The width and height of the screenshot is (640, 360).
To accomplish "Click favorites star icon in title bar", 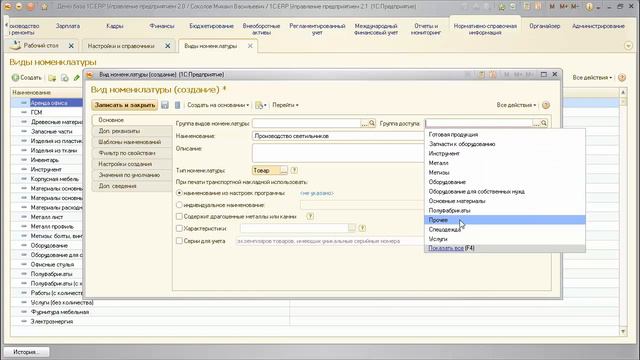I will point(502,7).
